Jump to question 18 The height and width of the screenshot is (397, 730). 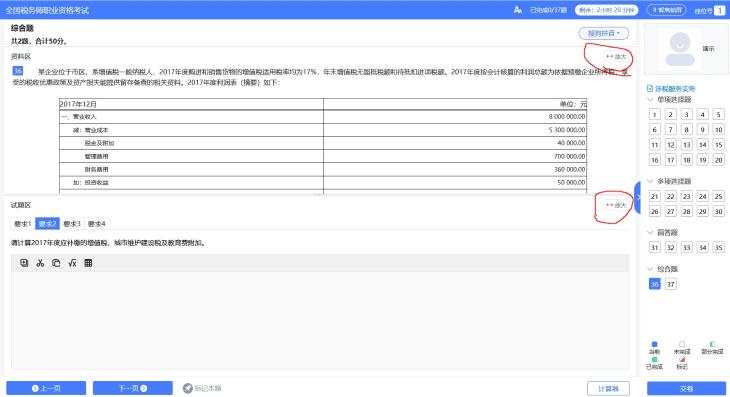tap(686, 160)
